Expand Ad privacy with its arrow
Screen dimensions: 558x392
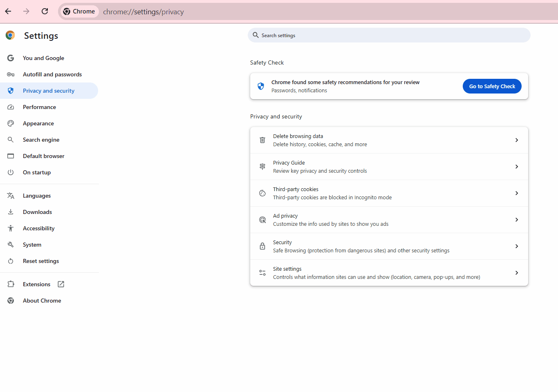[x=517, y=220]
